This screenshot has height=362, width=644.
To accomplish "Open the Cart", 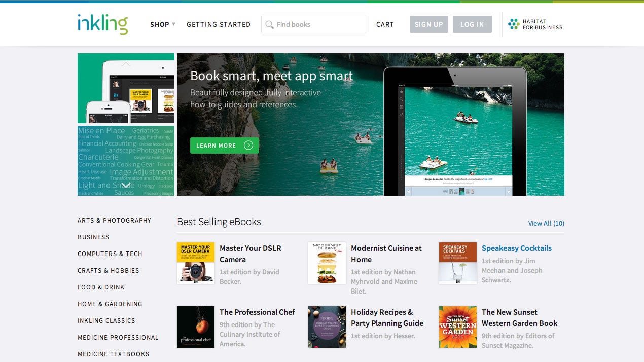I will [385, 24].
